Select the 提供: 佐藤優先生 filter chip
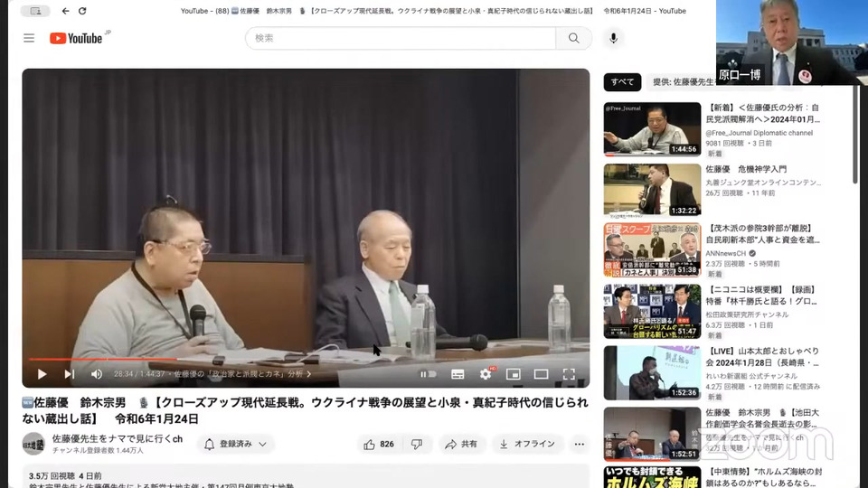868x488 pixels. coord(684,82)
